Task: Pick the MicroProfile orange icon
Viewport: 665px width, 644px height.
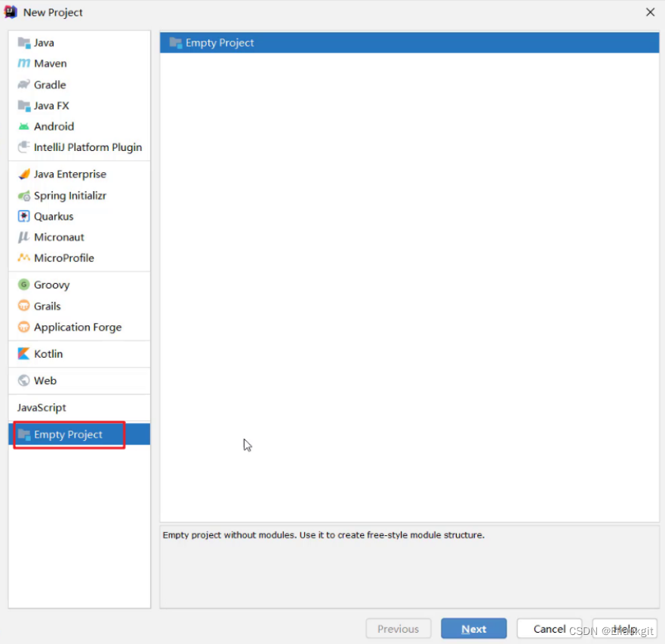Action: pyautogui.click(x=23, y=258)
